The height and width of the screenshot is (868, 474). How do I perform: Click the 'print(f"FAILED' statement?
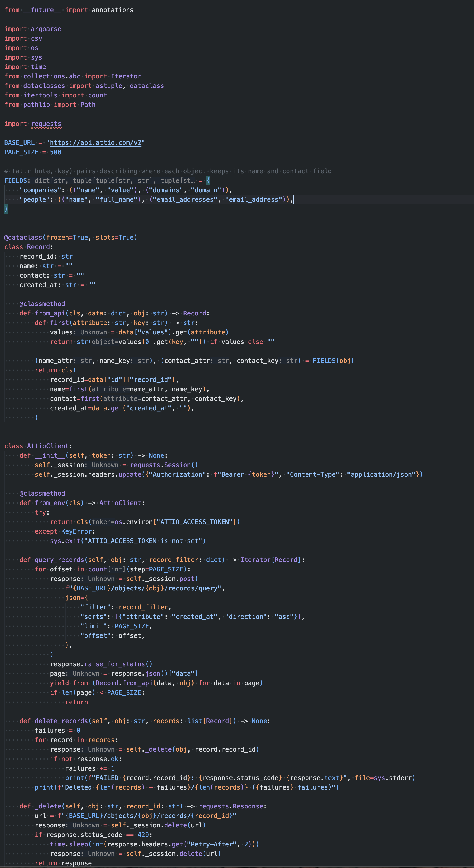240,777
